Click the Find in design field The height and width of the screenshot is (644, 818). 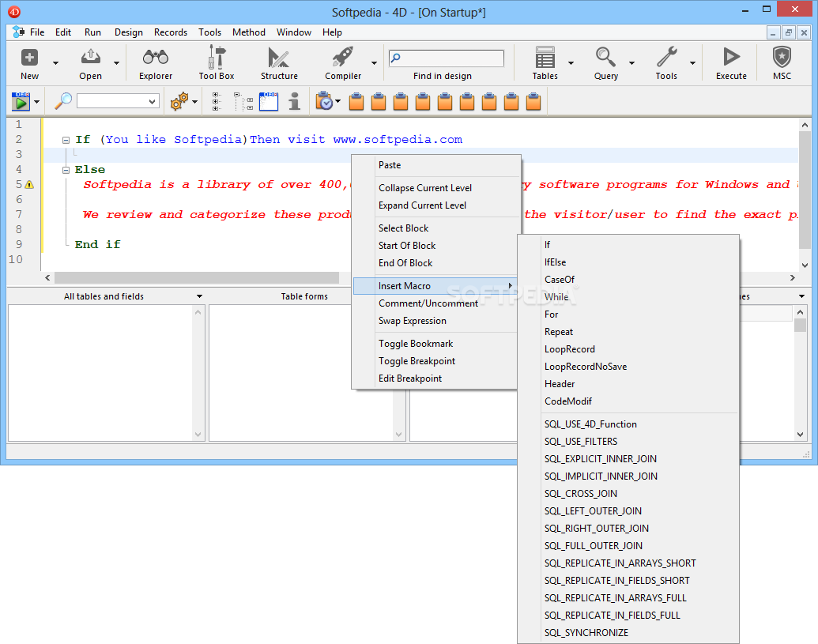click(447, 58)
